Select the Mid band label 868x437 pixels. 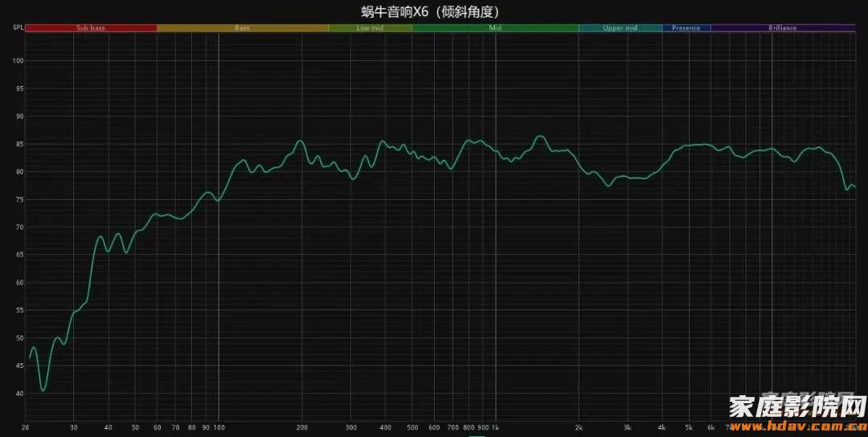click(495, 27)
